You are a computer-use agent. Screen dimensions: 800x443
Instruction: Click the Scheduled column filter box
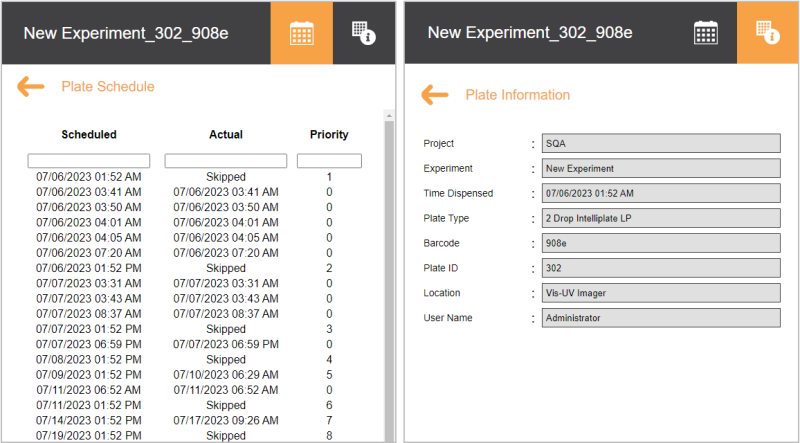(x=89, y=161)
